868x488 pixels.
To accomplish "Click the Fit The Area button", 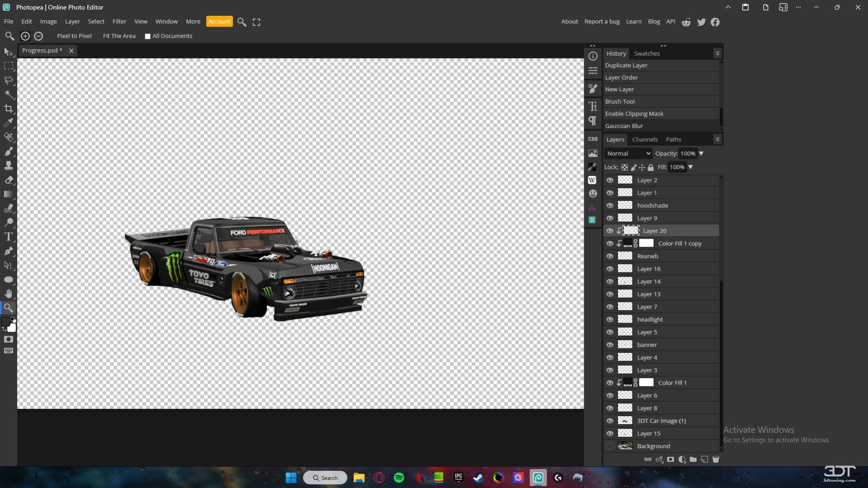I will coord(119,36).
